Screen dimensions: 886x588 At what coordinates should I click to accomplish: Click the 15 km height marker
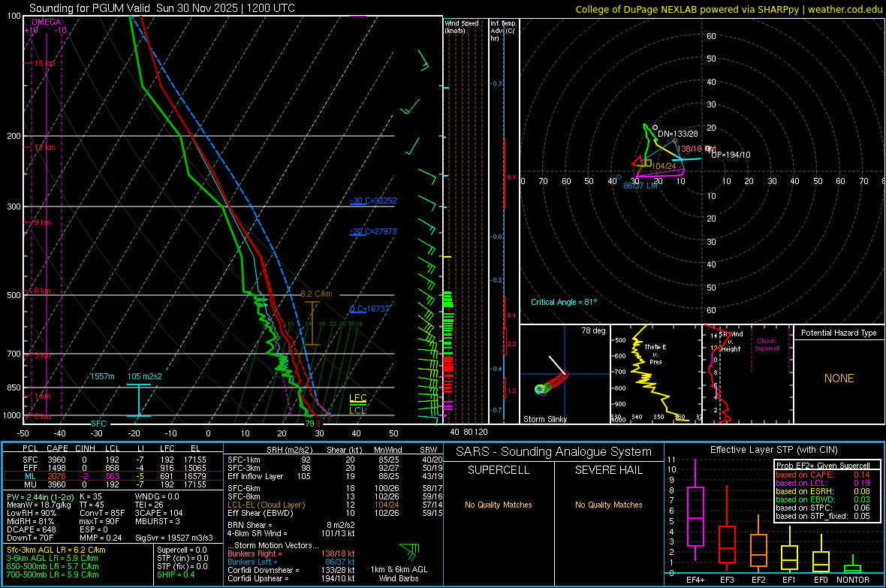pyautogui.click(x=44, y=63)
